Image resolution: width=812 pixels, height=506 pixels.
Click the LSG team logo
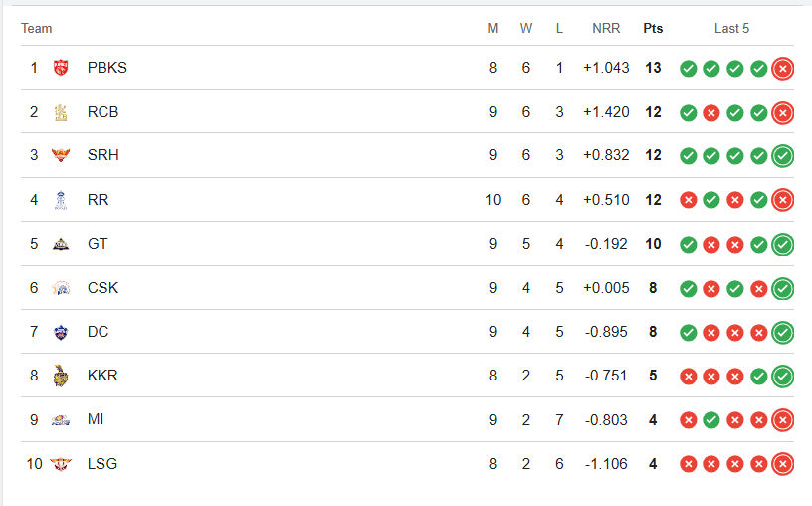click(x=61, y=464)
